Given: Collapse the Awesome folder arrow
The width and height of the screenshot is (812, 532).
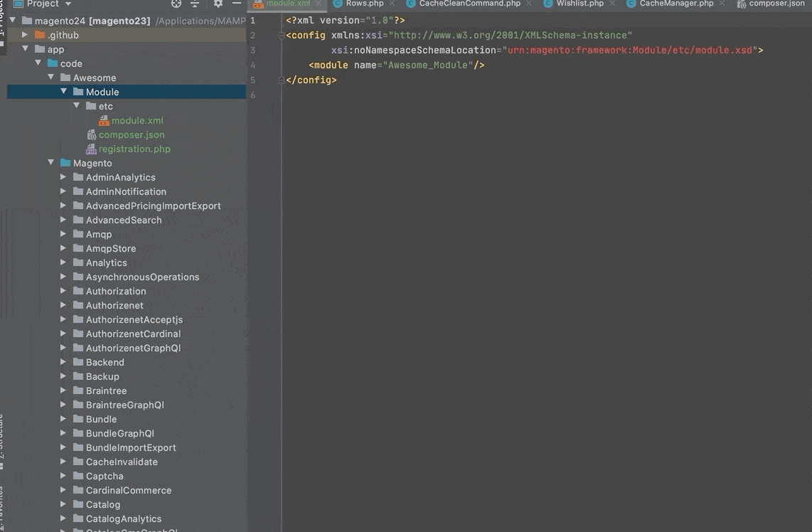Looking at the screenshot, I should point(51,78).
